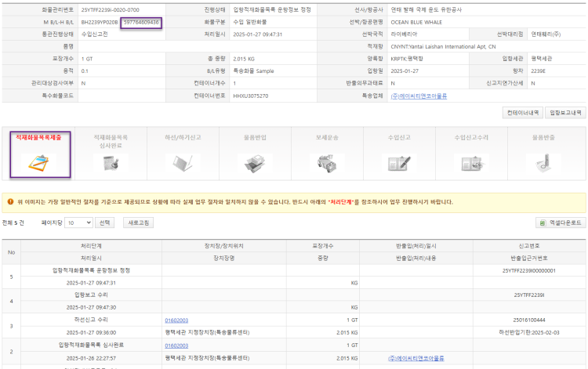Click the 적재화물목록제출 step icon
This screenshot has width=588, height=369.
(38, 161)
